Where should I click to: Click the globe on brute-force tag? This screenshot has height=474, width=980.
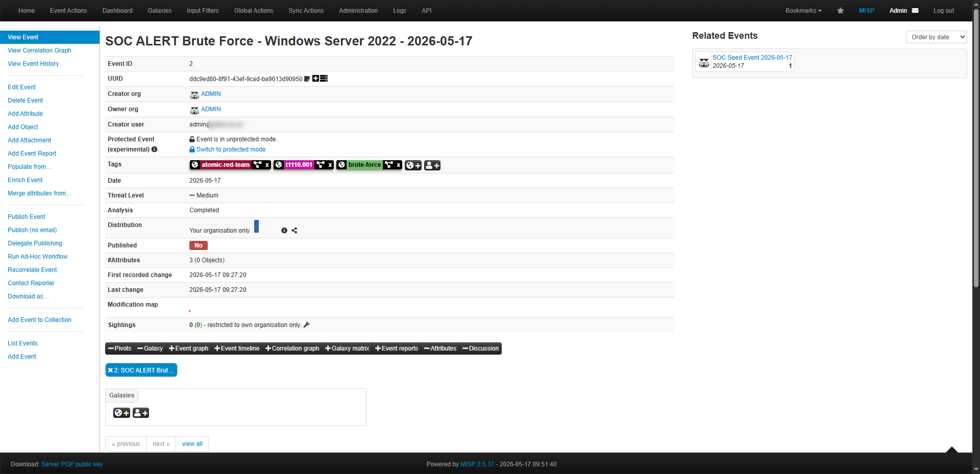click(342, 165)
